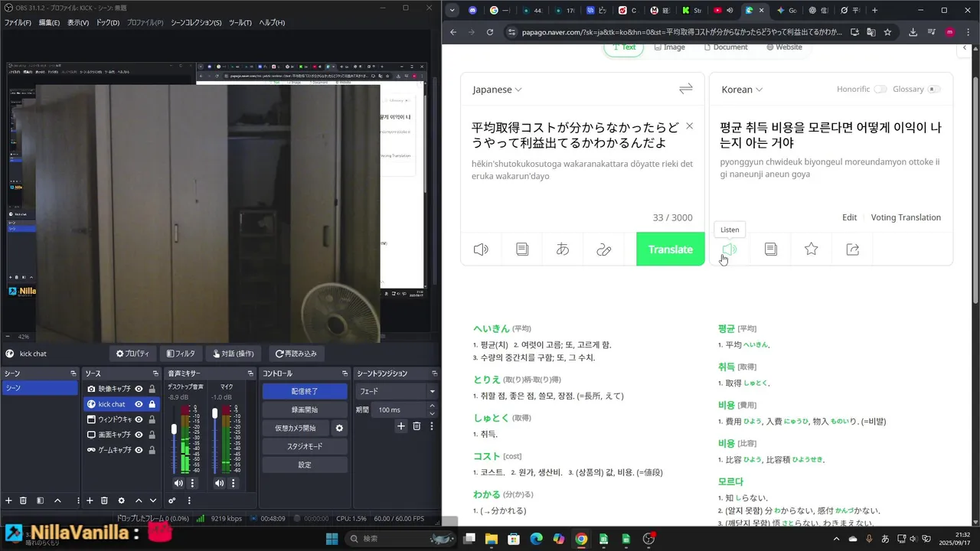Image resolution: width=980 pixels, height=551 pixels.
Task: Bookmark this Papago page
Action: pos(887,32)
